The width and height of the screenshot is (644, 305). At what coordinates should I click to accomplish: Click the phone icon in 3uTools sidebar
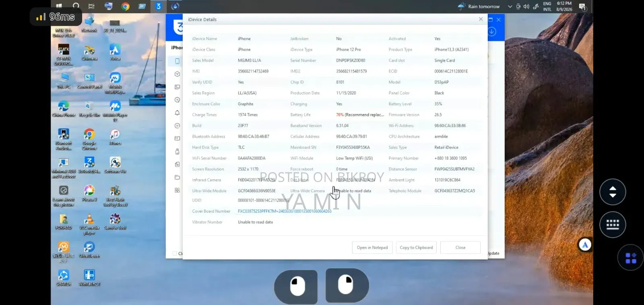pos(177,61)
